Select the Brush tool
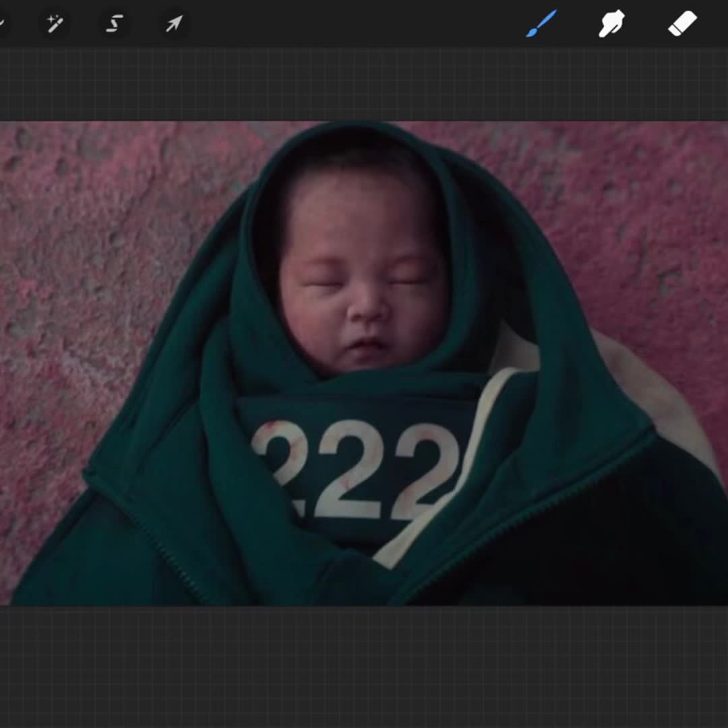 pos(541,24)
